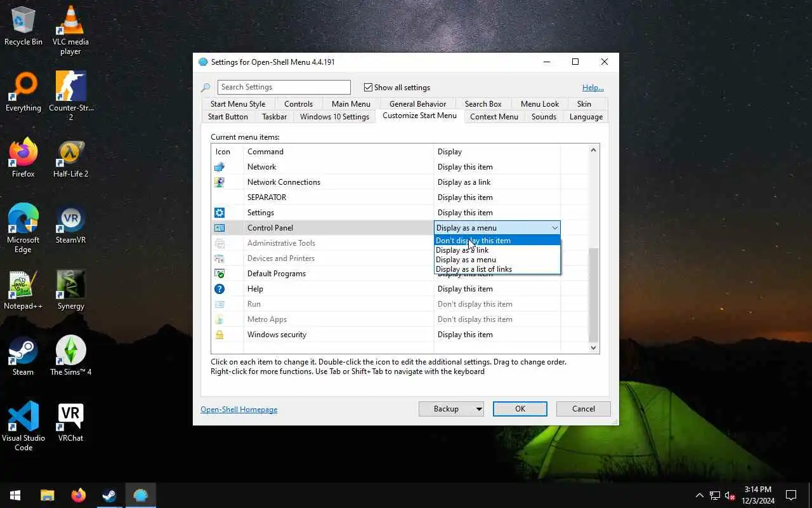
Task: Click the Cancel button
Action: [x=584, y=409]
